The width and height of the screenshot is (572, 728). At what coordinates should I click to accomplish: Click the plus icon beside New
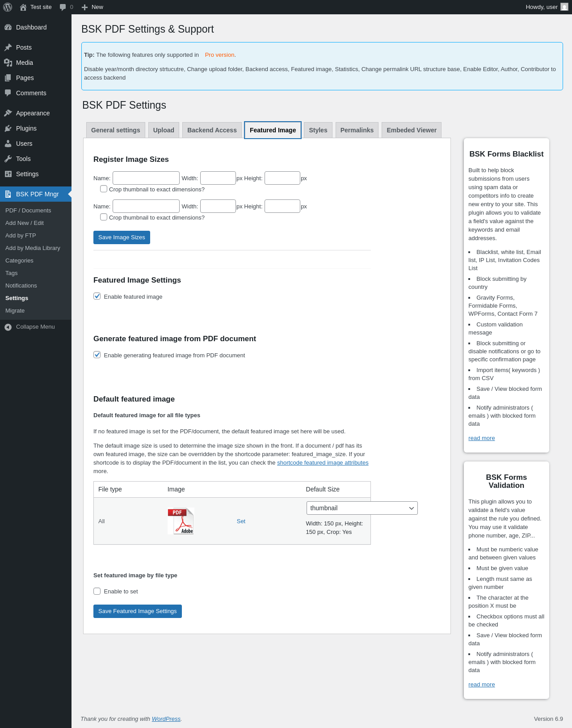pos(84,7)
